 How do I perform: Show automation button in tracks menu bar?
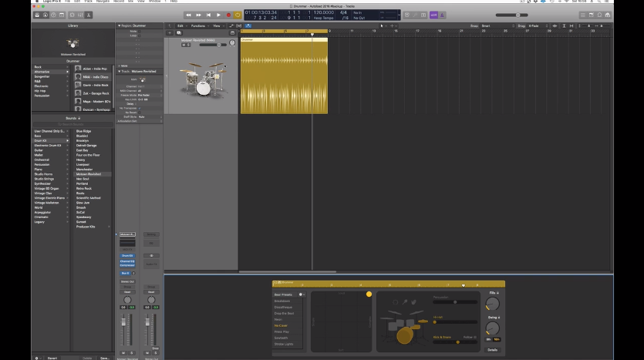231,26
